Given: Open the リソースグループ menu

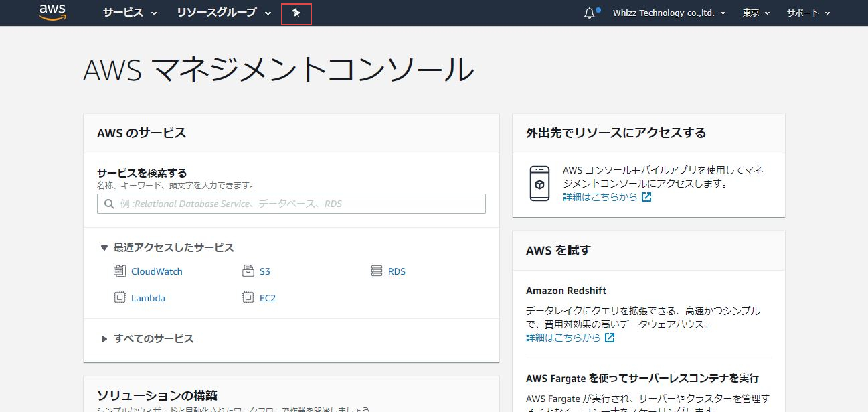Looking at the screenshot, I should pos(217,12).
